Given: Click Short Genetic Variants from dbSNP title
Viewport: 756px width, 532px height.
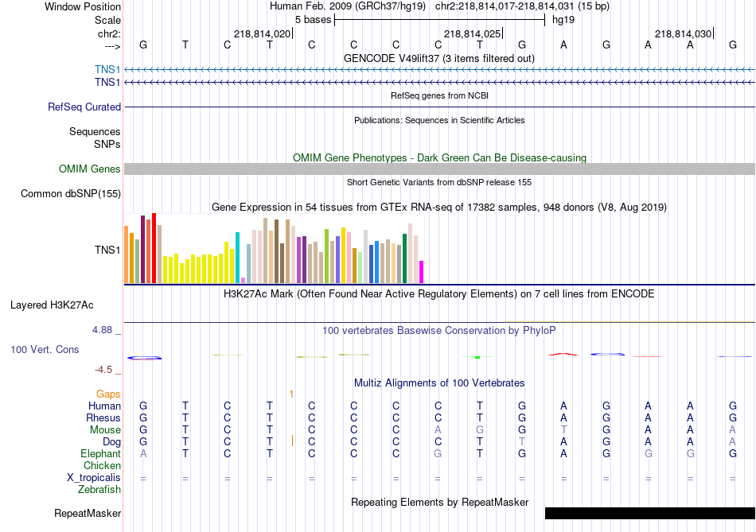Looking at the screenshot, I should pyautogui.click(x=439, y=182).
